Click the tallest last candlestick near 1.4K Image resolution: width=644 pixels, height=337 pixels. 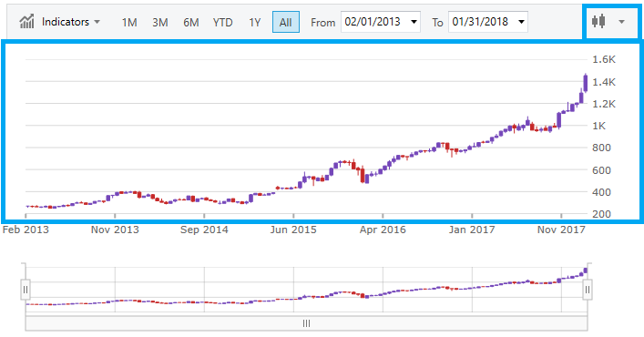586,83
